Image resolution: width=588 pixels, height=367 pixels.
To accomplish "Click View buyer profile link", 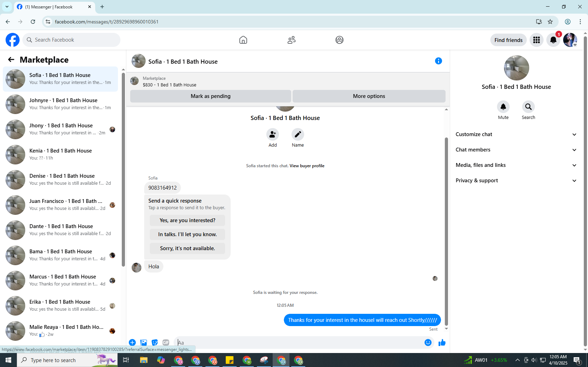I will click(x=307, y=166).
